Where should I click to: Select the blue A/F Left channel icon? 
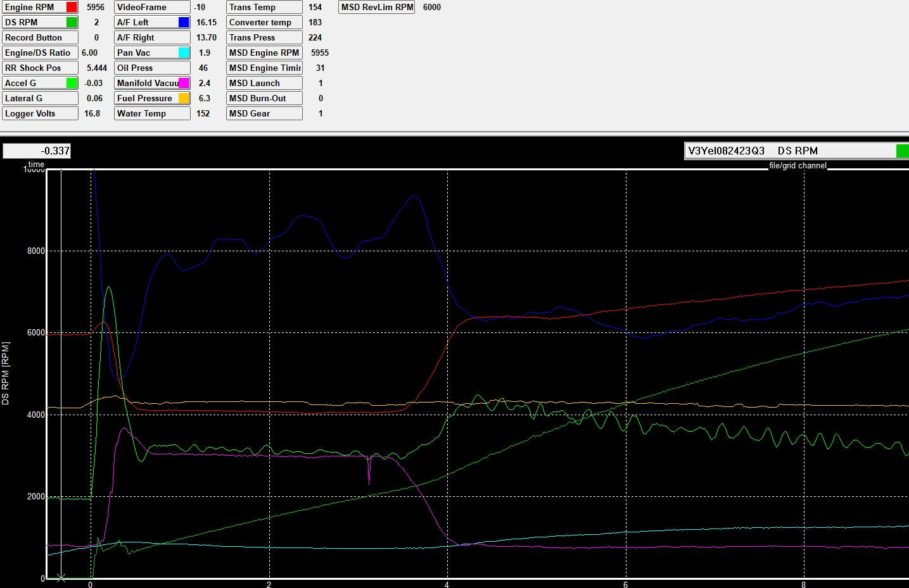point(183,22)
